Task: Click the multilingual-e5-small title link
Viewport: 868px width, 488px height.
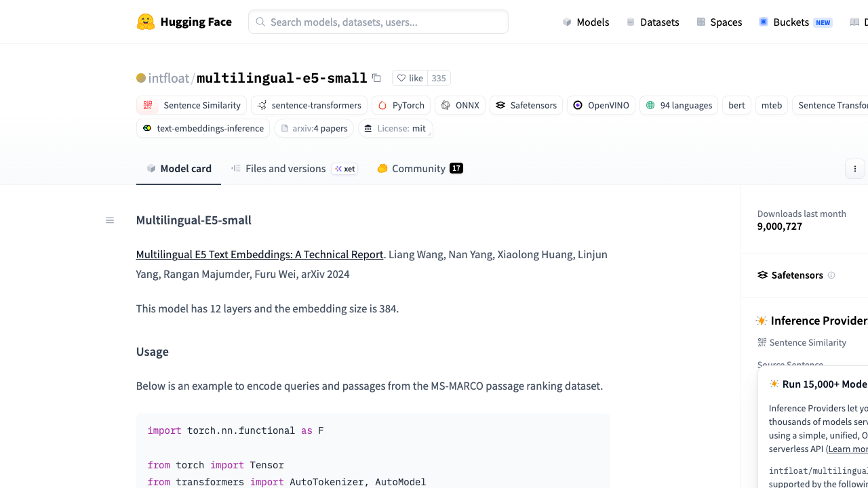Action: tap(282, 78)
